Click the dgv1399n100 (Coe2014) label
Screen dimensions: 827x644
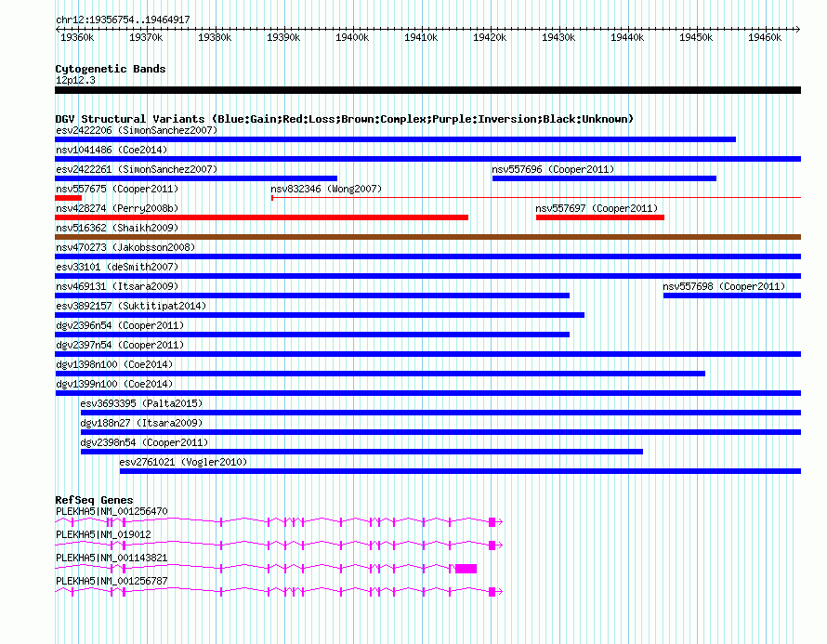[x=114, y=384]
